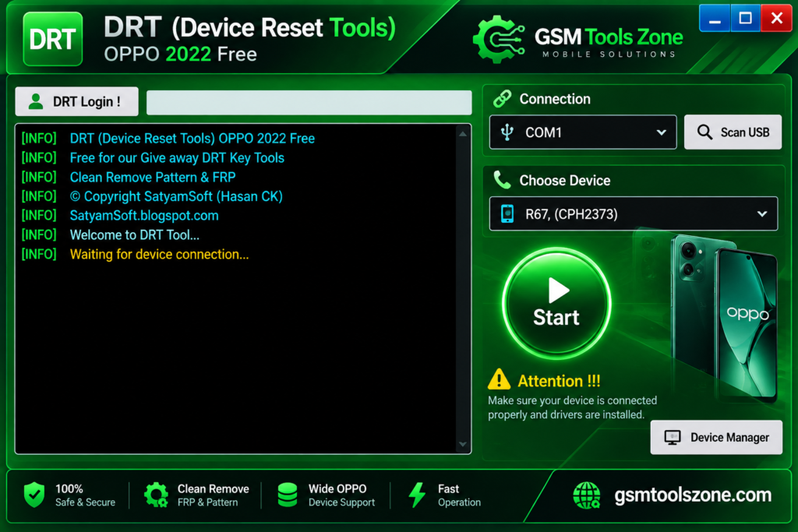This screenshot has width=798, height=532.
Task: Click the lightning bolt Fast Operation icon
Action: point(418,495)
